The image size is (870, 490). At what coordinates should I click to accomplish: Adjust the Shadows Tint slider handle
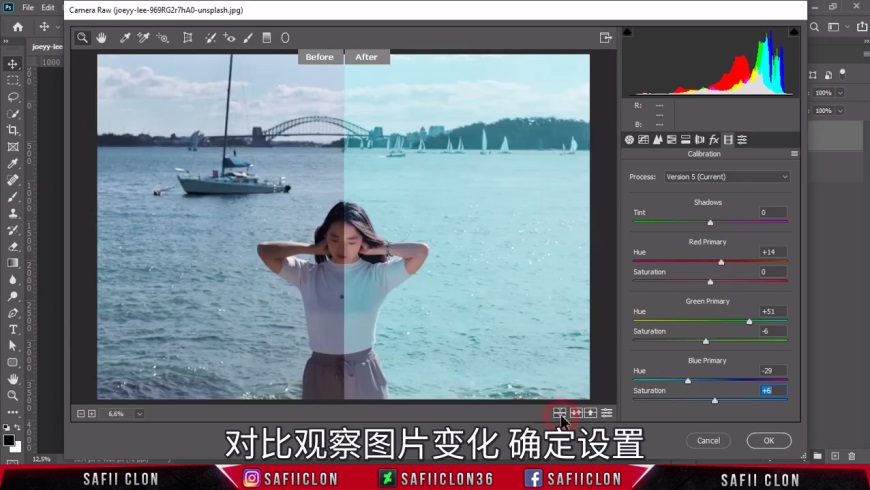pyautogui.click(x=710, y=223)
